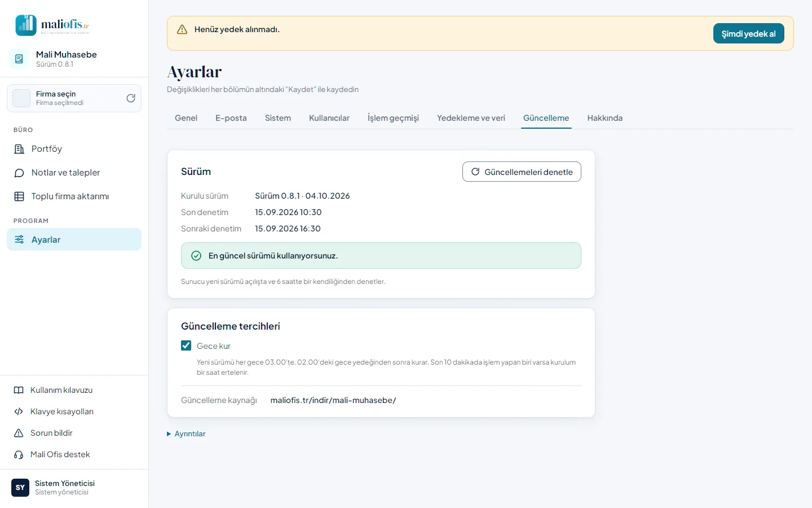The image size is (812, 508).
Task: Open Klavye kısayolları
Action: 74,411
